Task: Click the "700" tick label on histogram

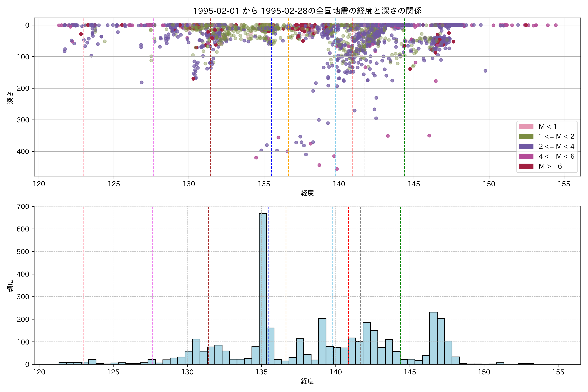Action: point(23,206)
